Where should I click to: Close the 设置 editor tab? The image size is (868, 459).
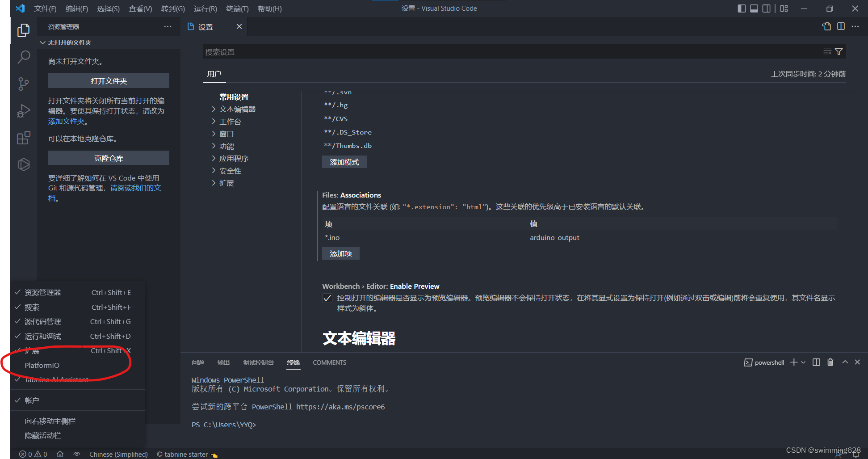click(239, 26)
